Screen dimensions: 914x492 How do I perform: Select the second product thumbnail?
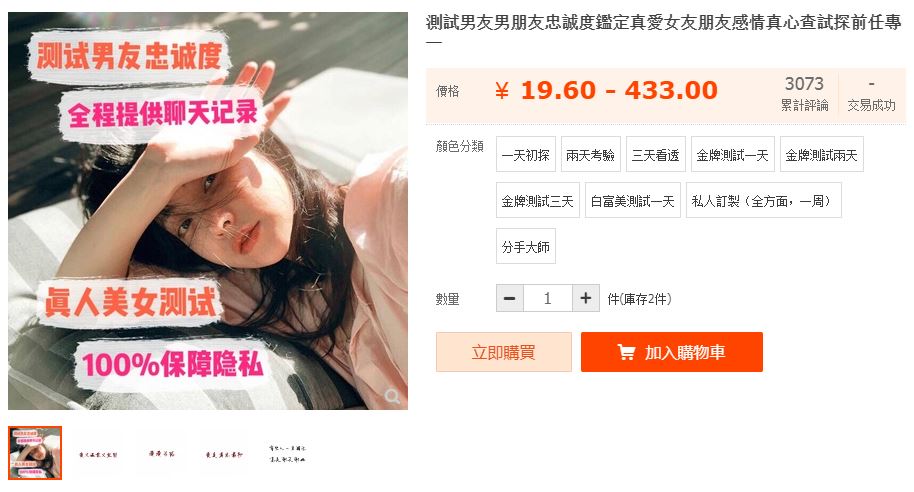(x=98, y=454)
